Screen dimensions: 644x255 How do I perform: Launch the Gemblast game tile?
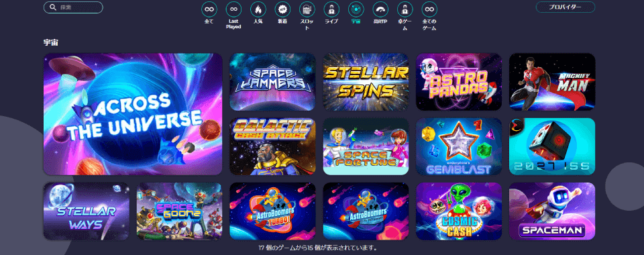[x=459, y=146]
